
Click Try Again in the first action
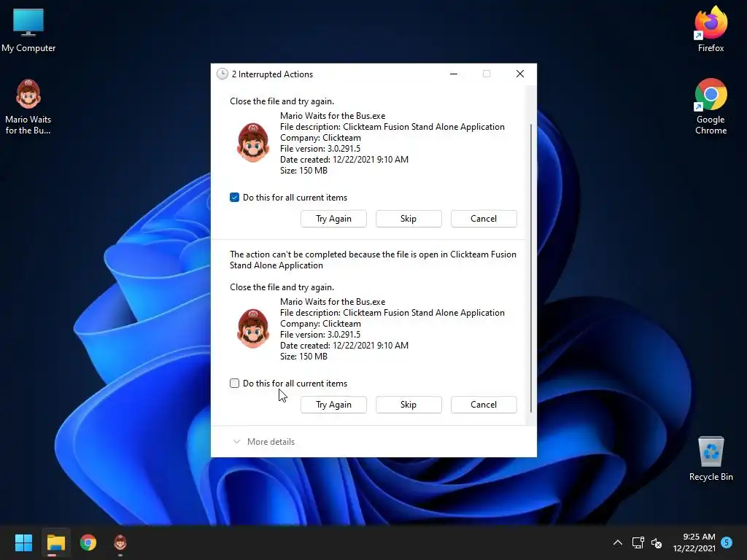pos(333,219)
